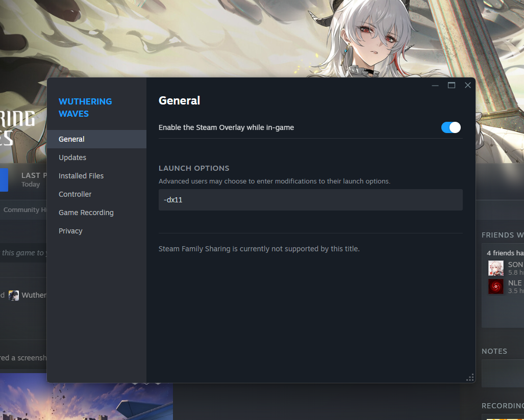Click the RECORDING section header
The width and height of the screenshot is (524, 420).
tap(503, 406)
